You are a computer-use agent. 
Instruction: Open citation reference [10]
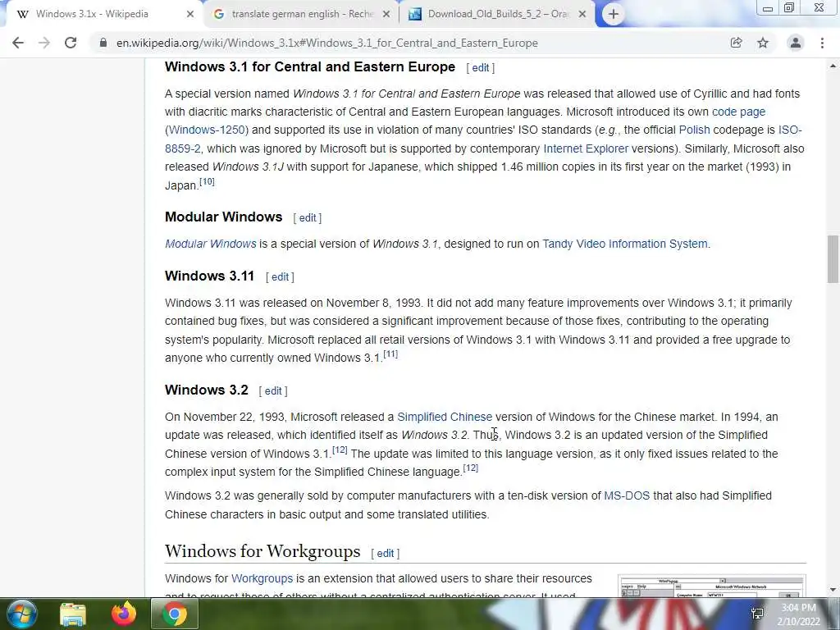click(207, 181)
